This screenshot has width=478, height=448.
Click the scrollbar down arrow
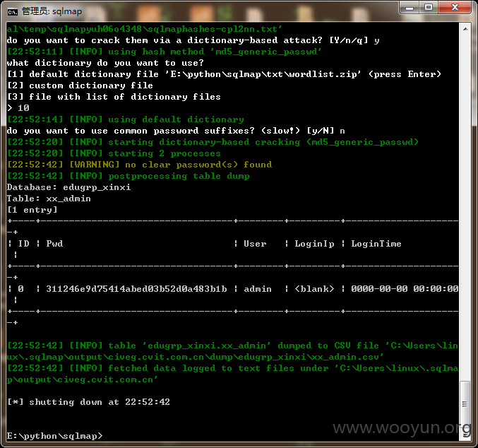click(x=465, y=435)
